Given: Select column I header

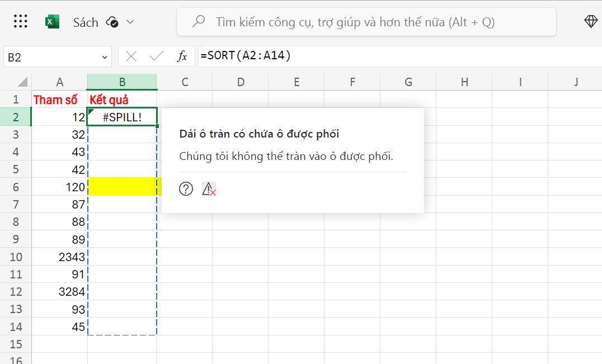Looking at the screenshot, I should pyautogui.click(x=520, y=82).
